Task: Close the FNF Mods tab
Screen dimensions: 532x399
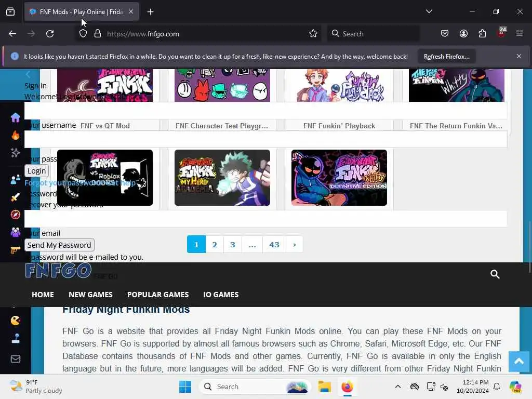Action: (x=131, y=11)
